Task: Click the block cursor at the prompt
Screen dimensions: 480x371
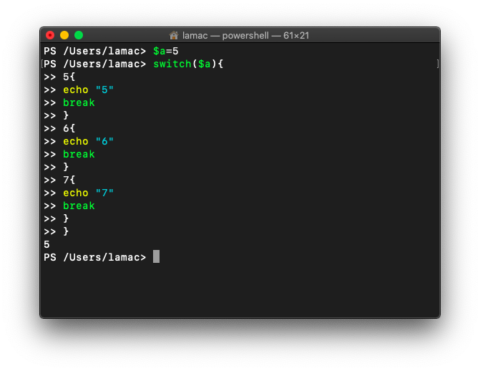Action: 156,257
